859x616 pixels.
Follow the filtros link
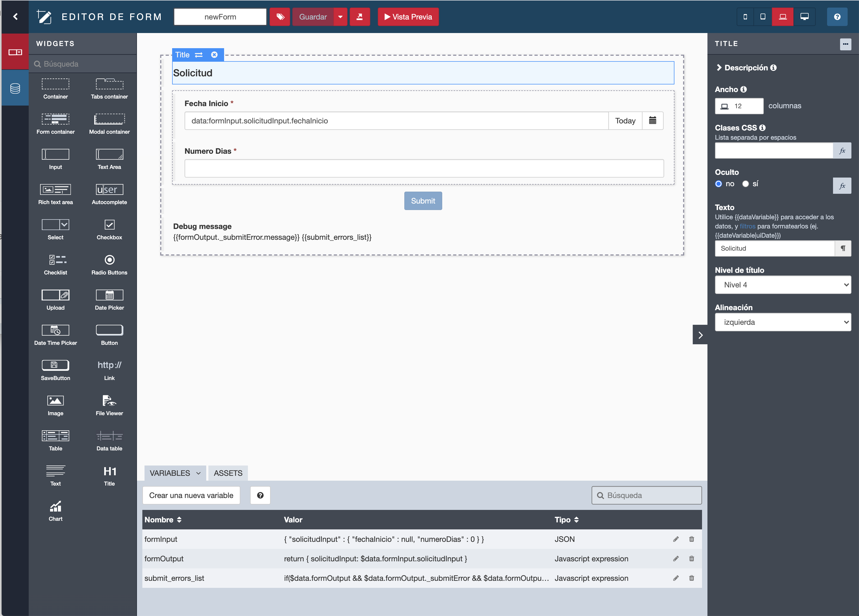click(x=747, y=226)
